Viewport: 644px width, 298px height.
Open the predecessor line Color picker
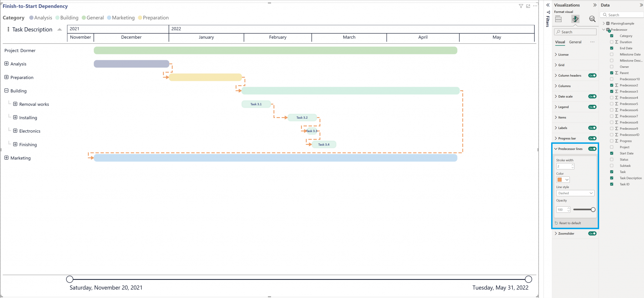[x=563, y=180]
